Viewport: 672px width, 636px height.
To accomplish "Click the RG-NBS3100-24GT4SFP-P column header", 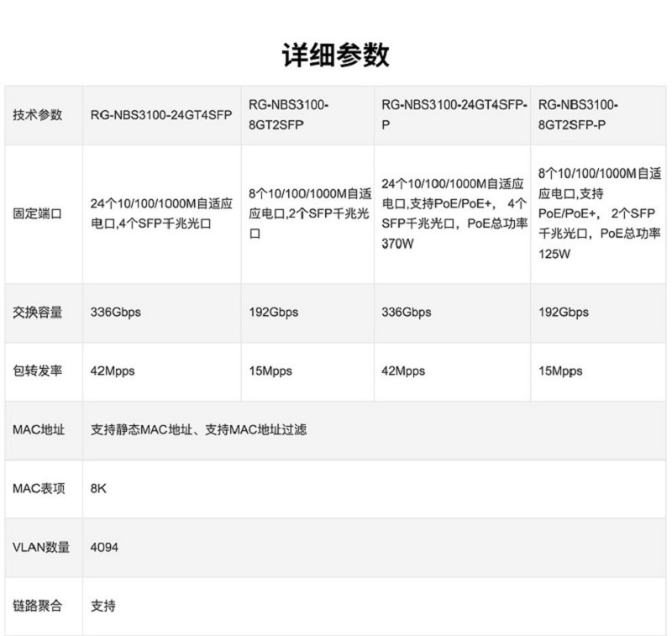I will click(454, 113).
